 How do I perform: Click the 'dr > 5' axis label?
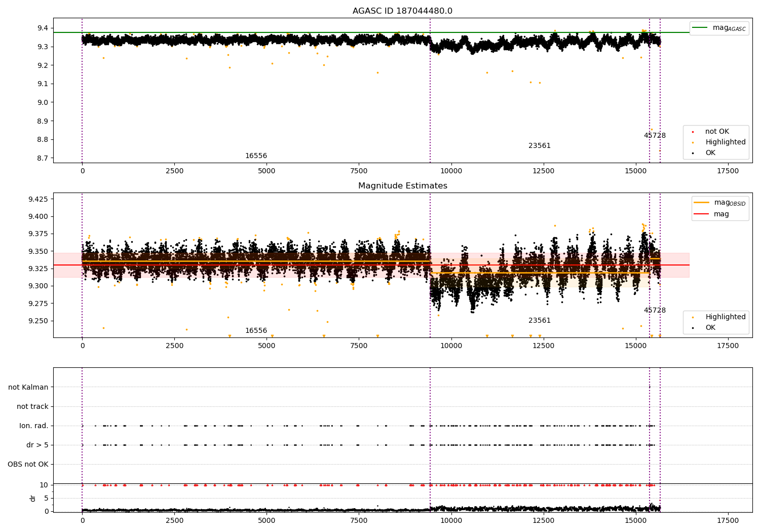point(37,445)
